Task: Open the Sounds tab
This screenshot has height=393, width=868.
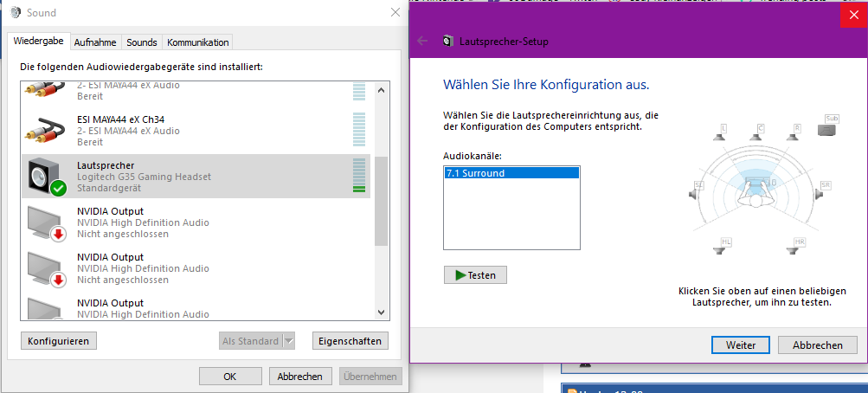Action: coord(141,42)
